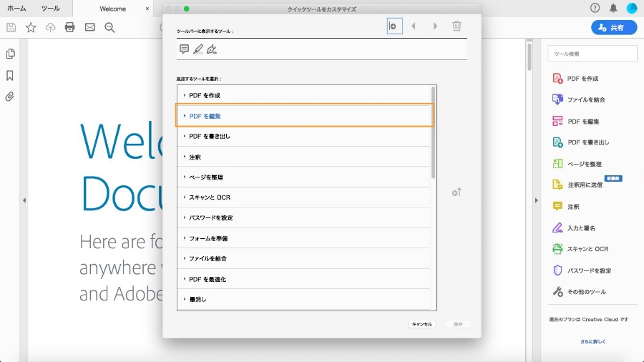Switch to the ホーム tab
644x362 pixels.
tap(16, 8)
